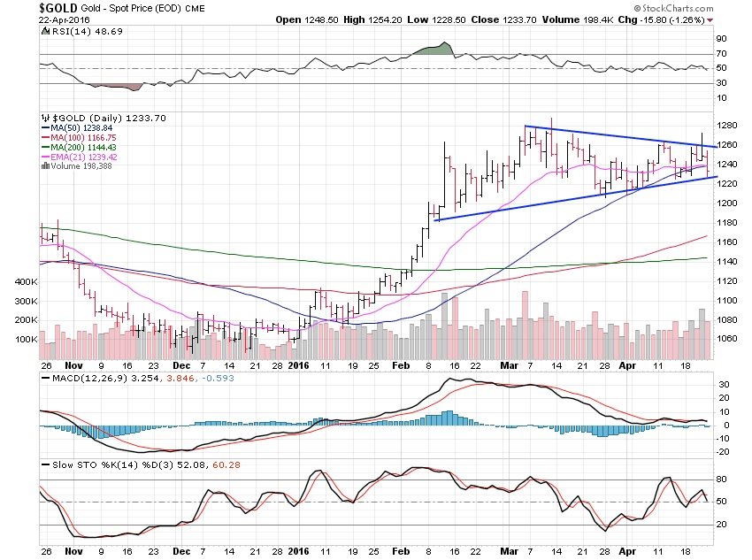The height and width of the screenshot is (560, 752).
Task: Click the RSI(14) mountain icon
Action: click(45, 31)
